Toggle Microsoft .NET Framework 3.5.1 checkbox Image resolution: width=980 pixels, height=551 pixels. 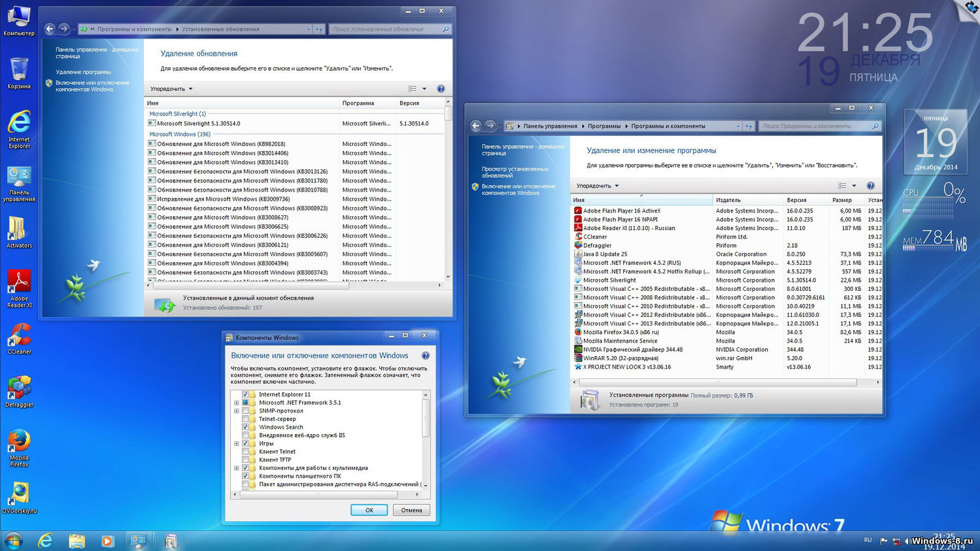246,403
